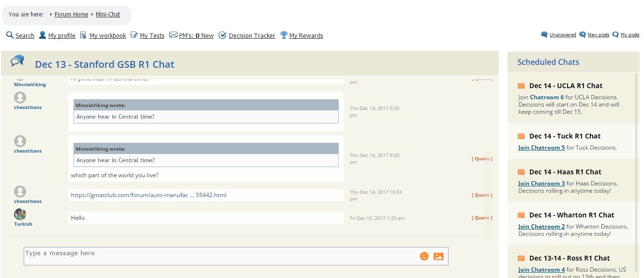Click the Search magnifier icon
Image resolution: width=644 pixels, height=278 pixels.
tap(10, 35)
